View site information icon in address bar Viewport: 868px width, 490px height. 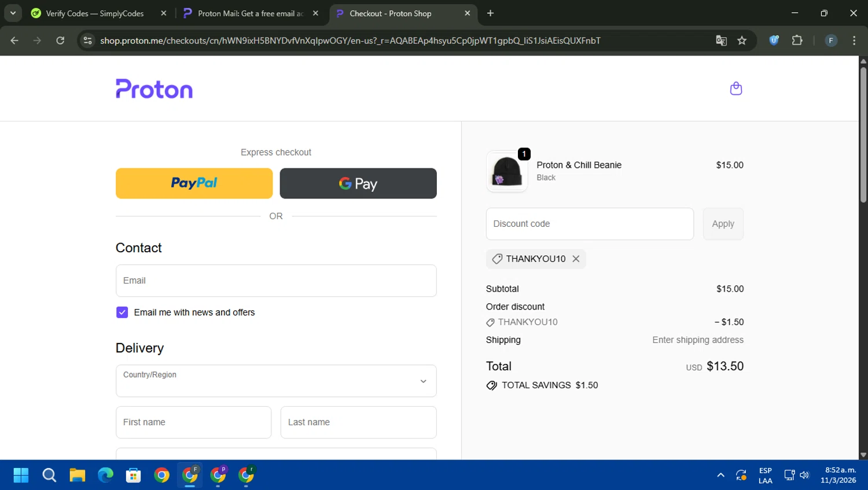[87, 40]
